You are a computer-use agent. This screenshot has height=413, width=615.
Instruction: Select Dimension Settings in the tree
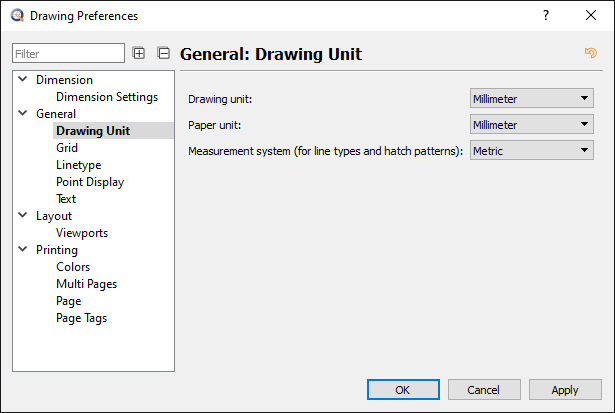(x=107, y=97)
